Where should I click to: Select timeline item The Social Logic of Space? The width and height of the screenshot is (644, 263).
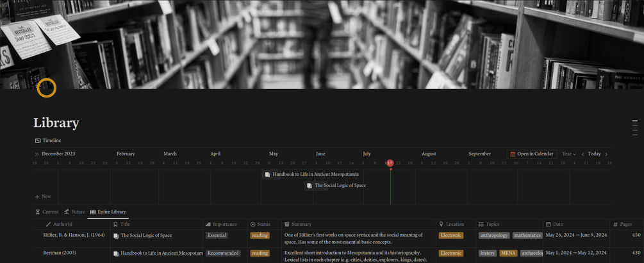[336, 185]
